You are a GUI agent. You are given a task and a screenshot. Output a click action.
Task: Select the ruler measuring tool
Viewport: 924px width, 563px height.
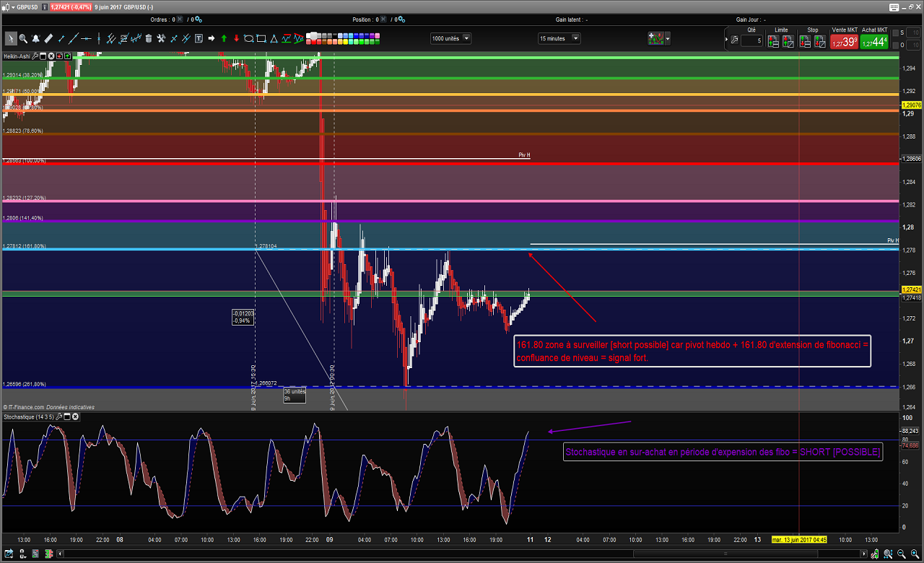[48, 38]
